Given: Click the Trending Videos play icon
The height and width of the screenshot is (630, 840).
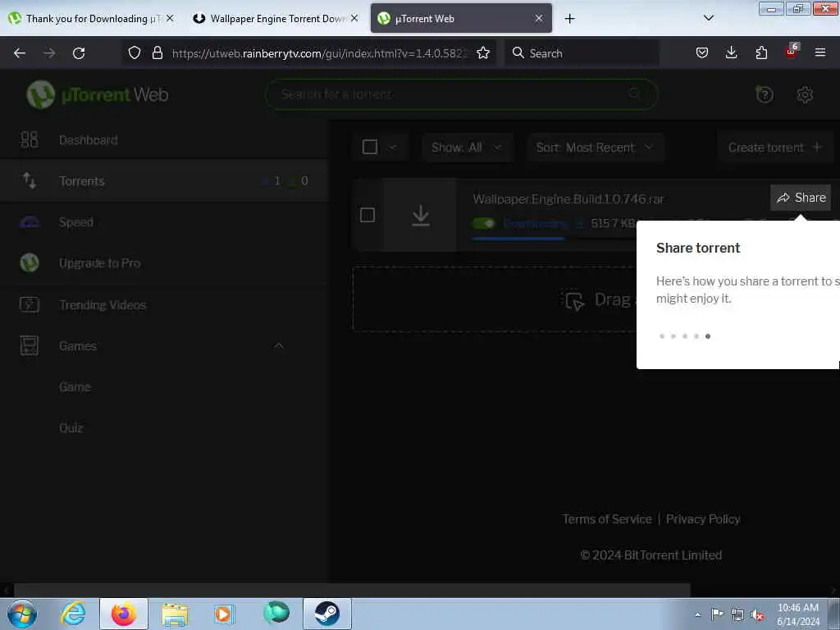Looking at the screenshot, I should 29,305.
